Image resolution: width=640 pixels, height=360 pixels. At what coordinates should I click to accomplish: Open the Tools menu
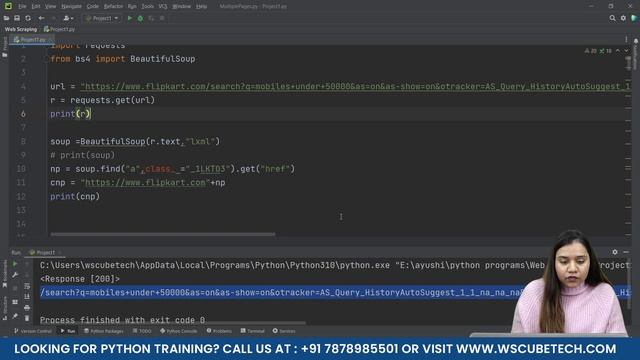click(x=147, y=7)
